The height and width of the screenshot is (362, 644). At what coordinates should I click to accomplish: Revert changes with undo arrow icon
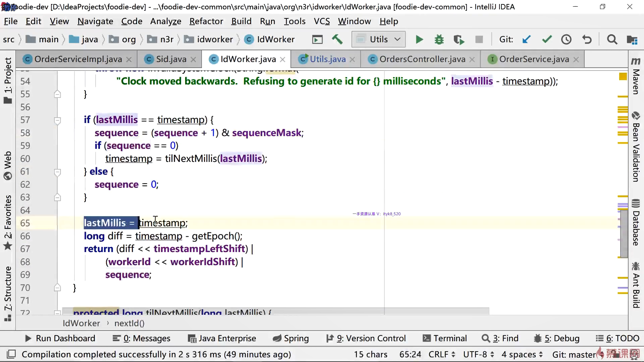pos(587,40)
